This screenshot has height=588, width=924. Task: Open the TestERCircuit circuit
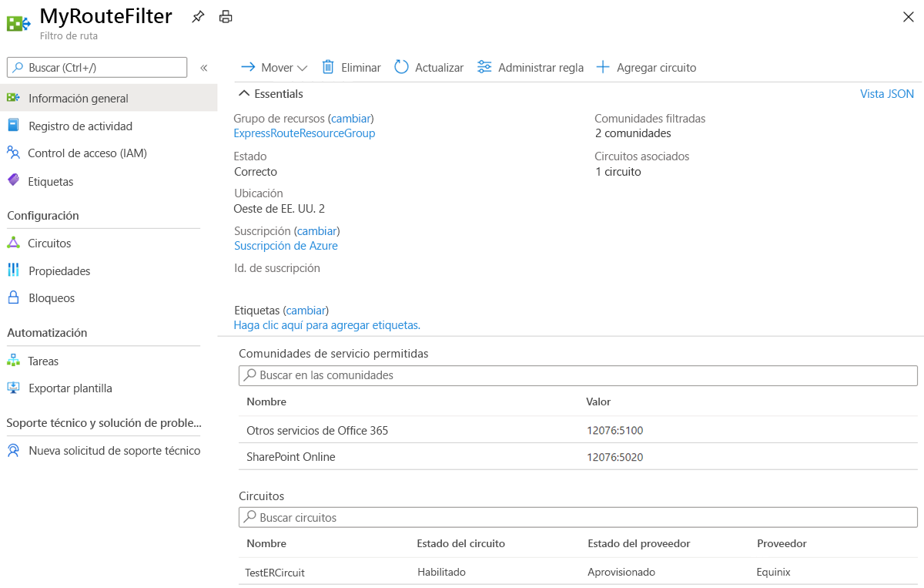pyautogui.click(x=275, y=573)
